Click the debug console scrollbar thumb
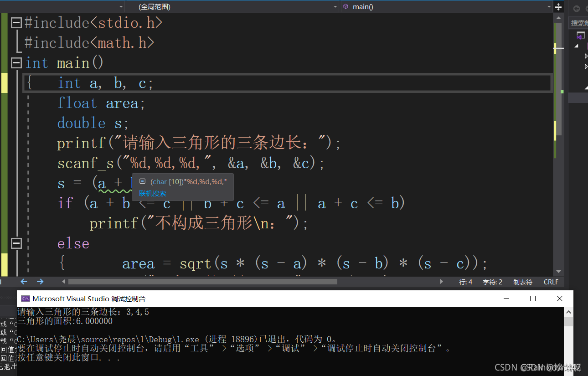 (x=568, y=322)
